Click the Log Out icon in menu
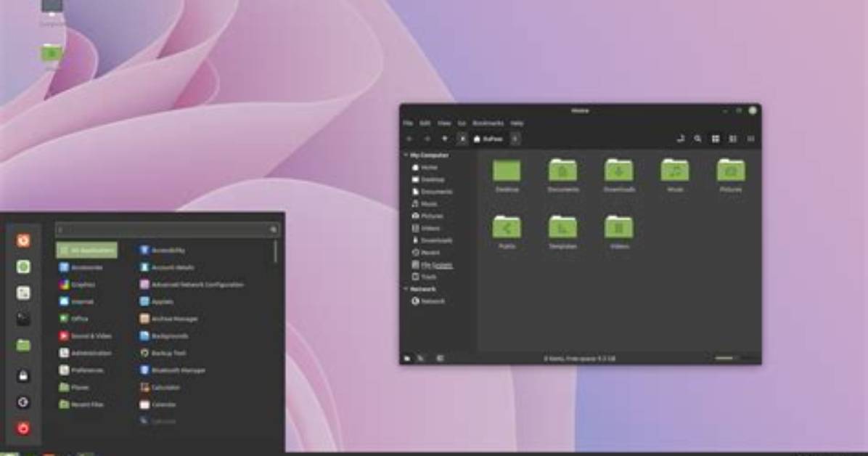Viewport: 868px width, 456px height. pos(23,402)
